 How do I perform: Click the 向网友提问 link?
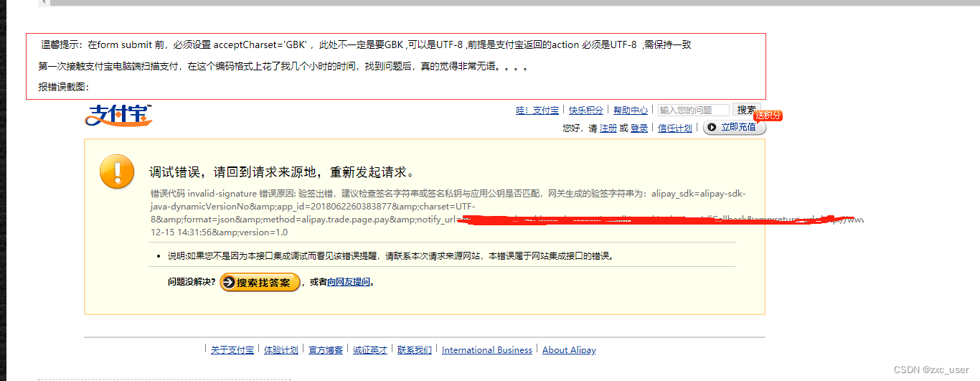coord(349,282)
